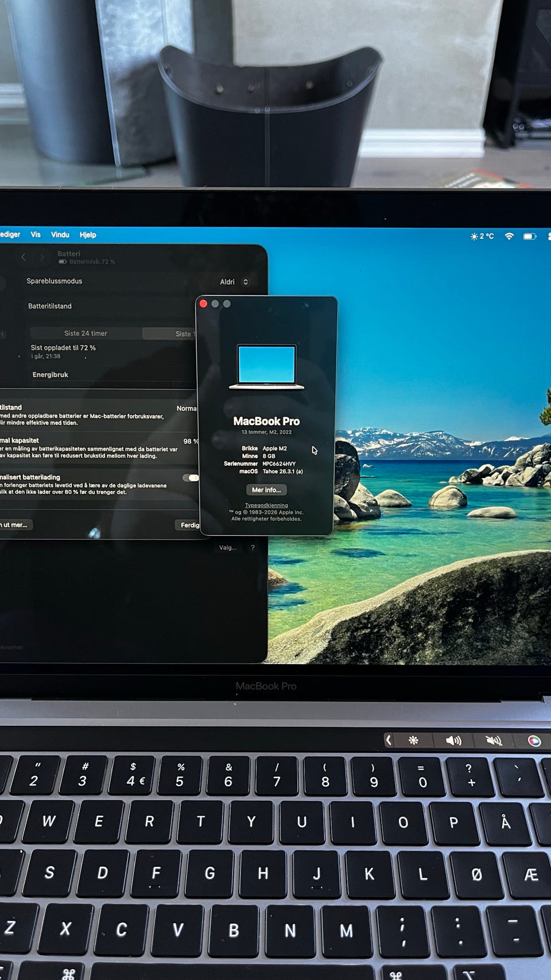Click the '13 tommer, M2, 2022' text
The image size is (551, 980).
[266, 432]
